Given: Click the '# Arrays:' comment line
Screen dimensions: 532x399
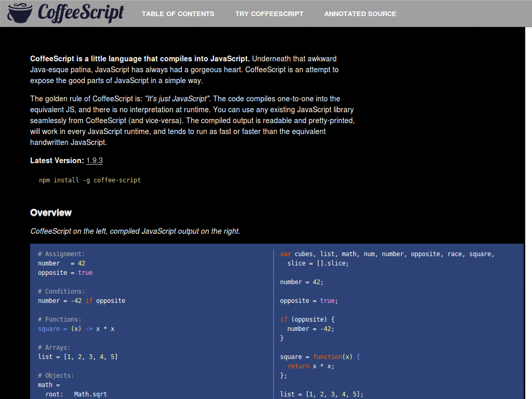Looking at the screenshot, I should tap(54, 348).
